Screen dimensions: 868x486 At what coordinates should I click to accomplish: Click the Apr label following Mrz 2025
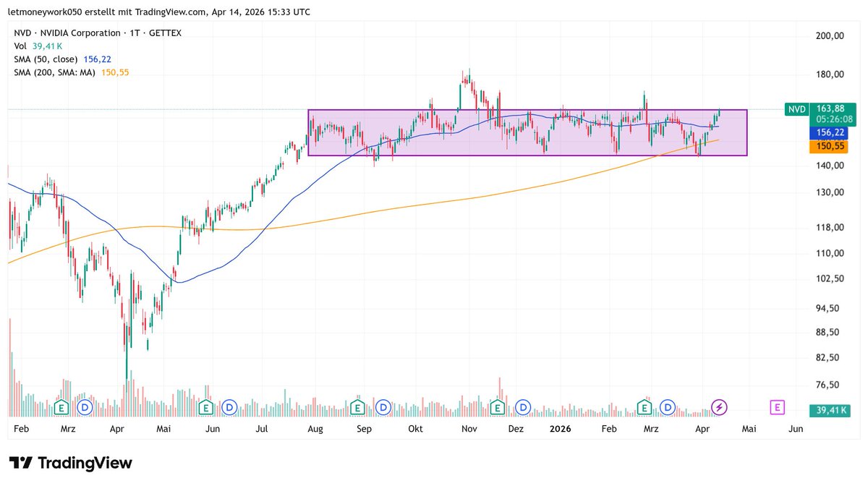click(x=117, y=429)
